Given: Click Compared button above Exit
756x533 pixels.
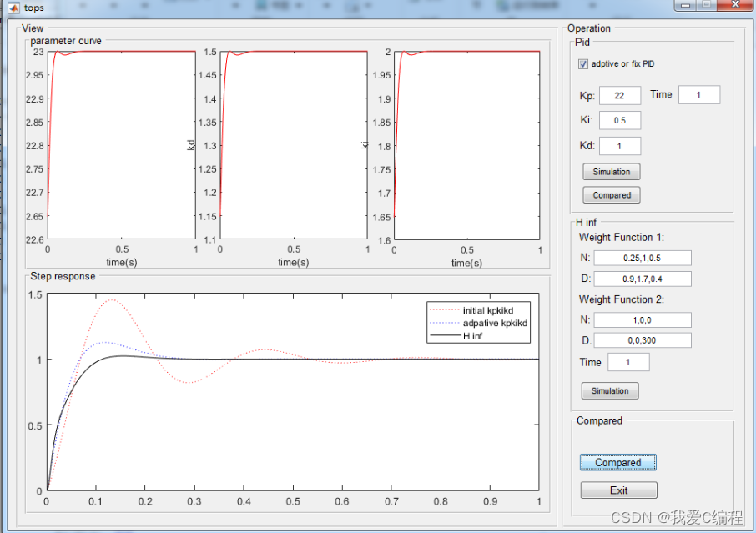Looking at the screenshot, I should tap(618, 463).
